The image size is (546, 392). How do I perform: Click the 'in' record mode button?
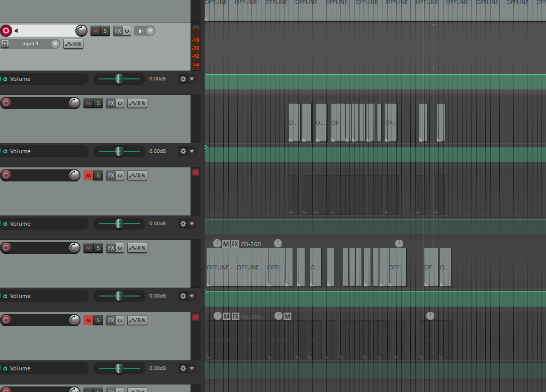[141, 31]
